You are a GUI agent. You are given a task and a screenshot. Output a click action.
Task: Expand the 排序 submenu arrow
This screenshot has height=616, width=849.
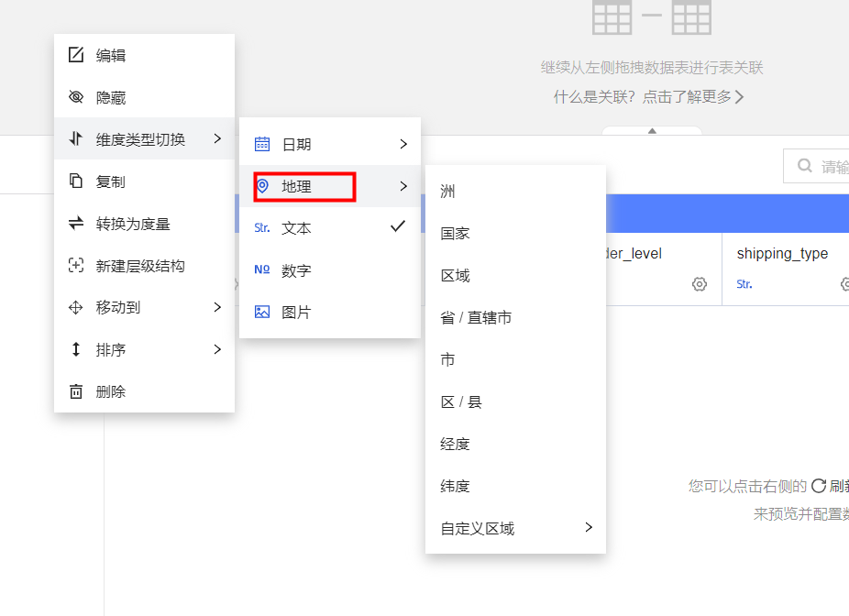[x=217, y=349]
